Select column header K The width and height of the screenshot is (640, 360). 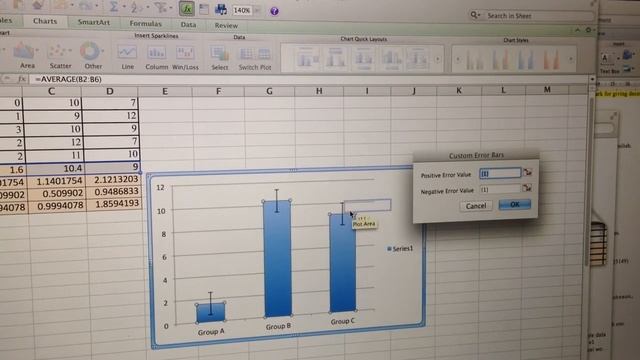pyautogui.click(x=459, y=90)
